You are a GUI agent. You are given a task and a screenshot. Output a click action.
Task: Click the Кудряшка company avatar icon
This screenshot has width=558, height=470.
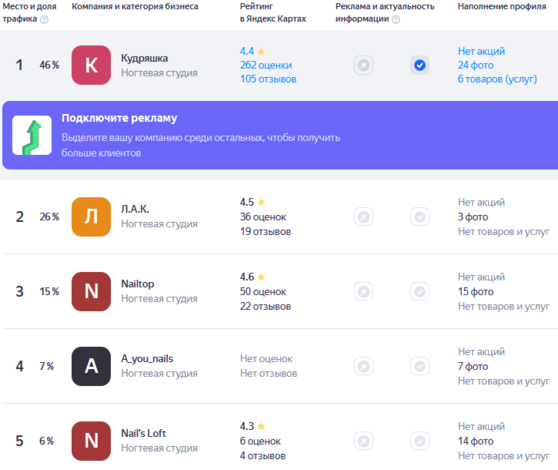(x=91, y=65)
